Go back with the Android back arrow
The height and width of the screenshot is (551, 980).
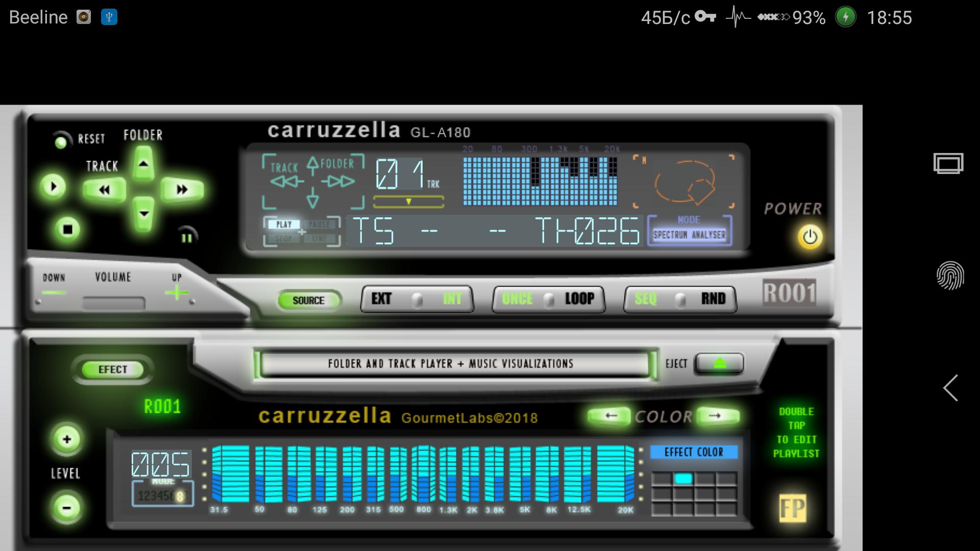(950, 388)
